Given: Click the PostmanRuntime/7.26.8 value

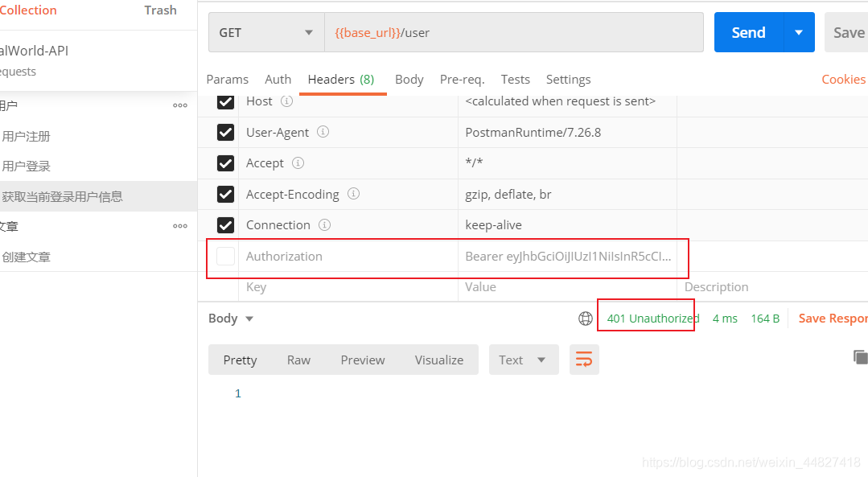Looking at the screenshot, I should click(533, 132).
